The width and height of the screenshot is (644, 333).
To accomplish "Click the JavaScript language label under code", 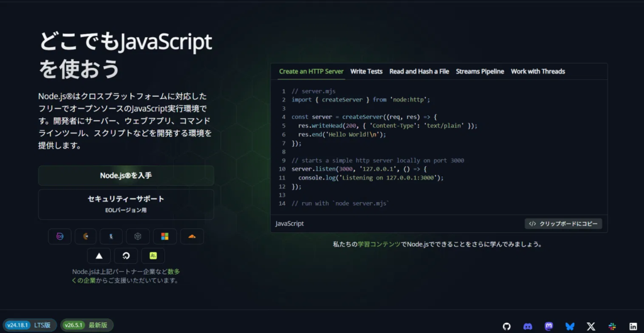I will [289, 224].
